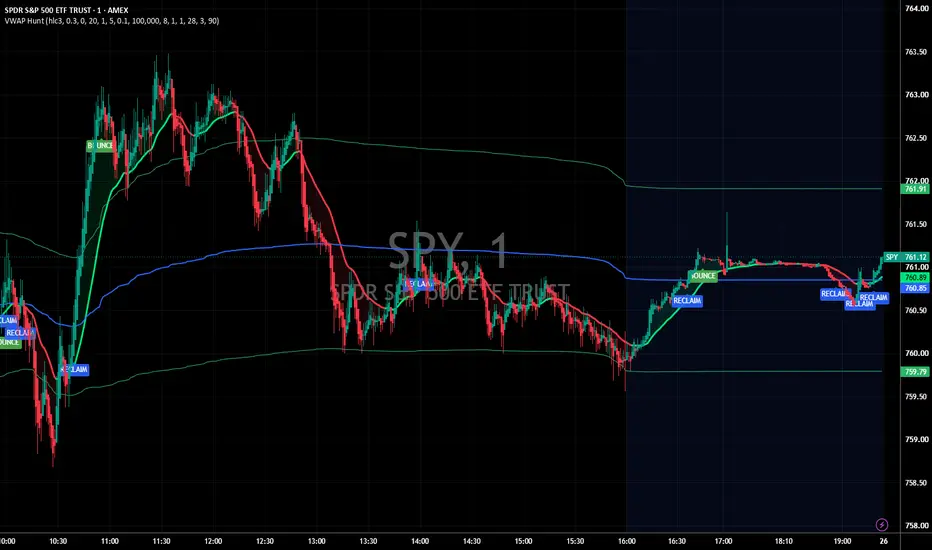Click the 12:00 time axis label
The height and width of the screenshot is (550, 932).
click(x=213, y=541)
